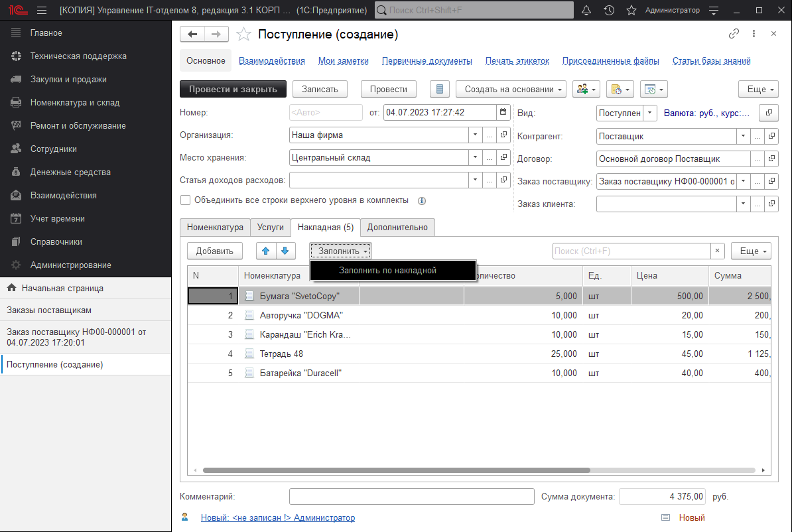Expand the Организация dropdown list

[475, 135]
